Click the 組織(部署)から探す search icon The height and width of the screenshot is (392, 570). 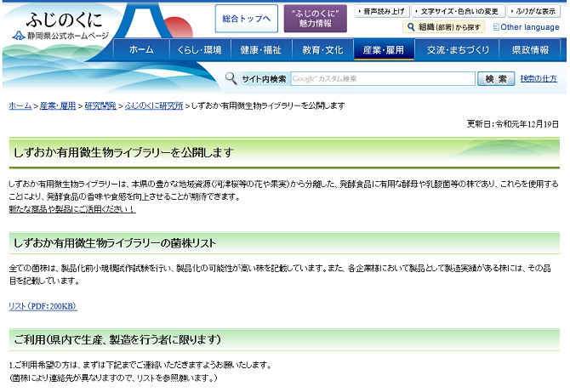[411, 27]
